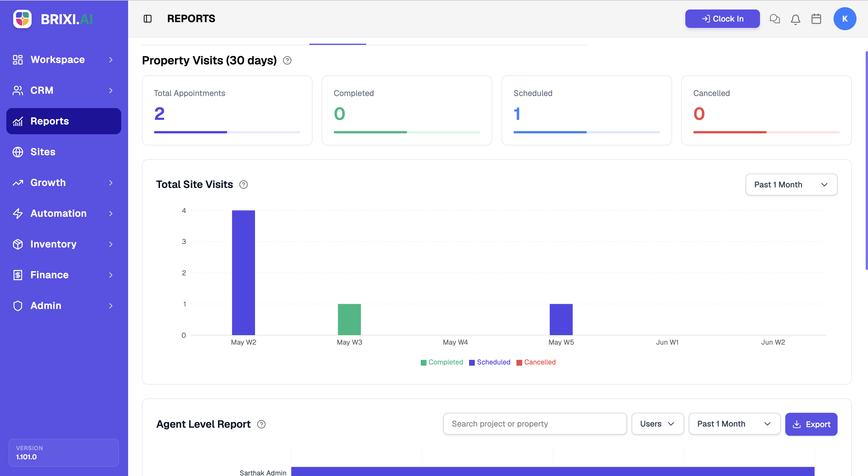The height and width of the screenshot is (476, 868).
Task: Open the chat messages icon
Action: click(775, 19)
